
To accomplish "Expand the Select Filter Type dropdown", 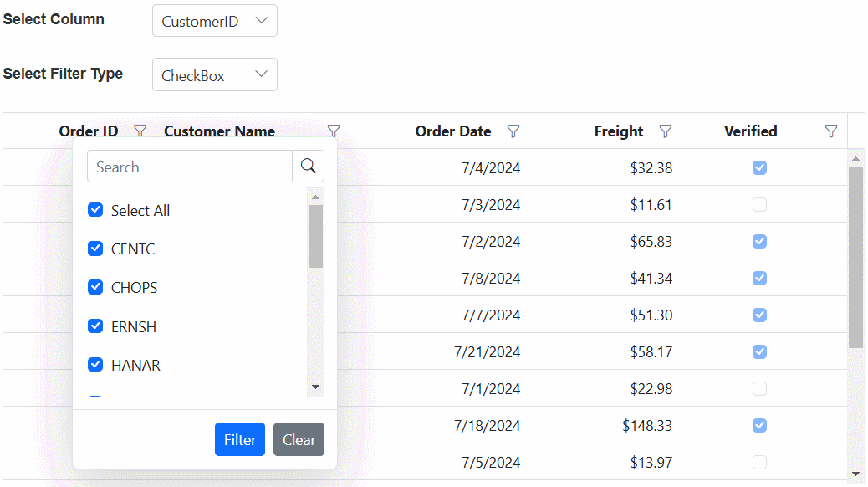I will [x=215, y=74].
